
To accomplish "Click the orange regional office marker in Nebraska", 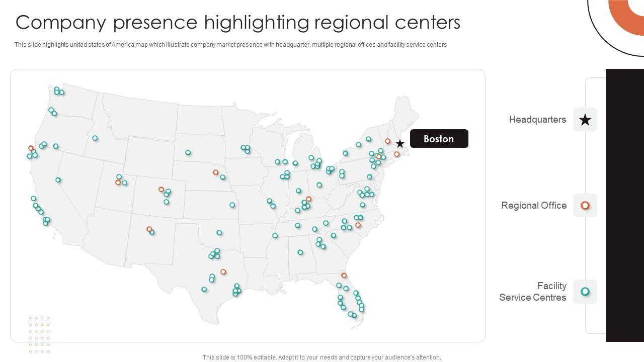I will pyautogui.click(x=216, y=172).
